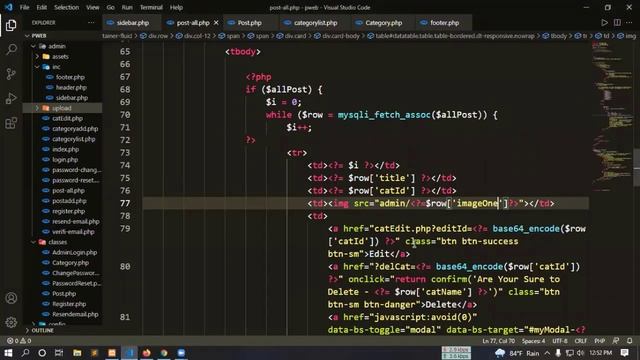Open Explorer views and more actions ellipsis
This screenshot has height=360, width=640.
tap(91, 23)
